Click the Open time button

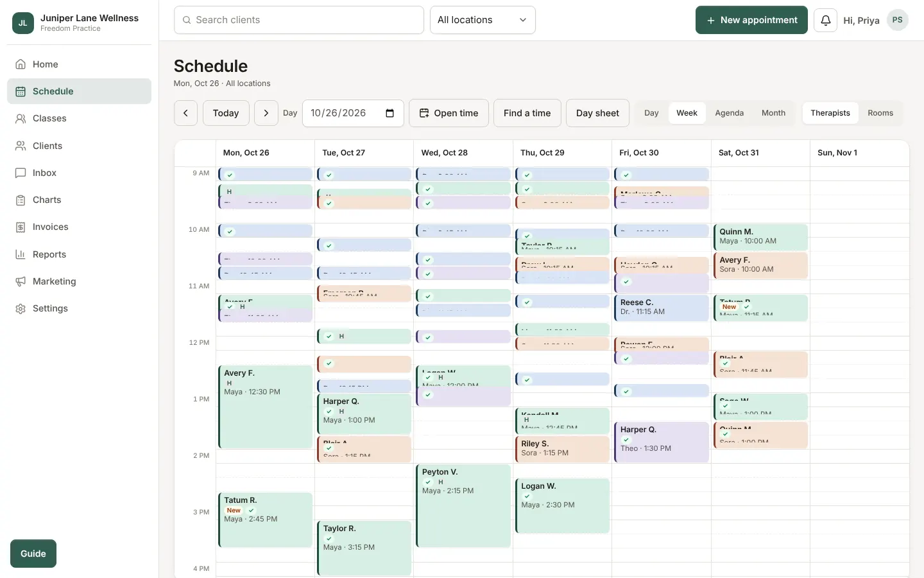pyautogui.click(x=449, y=113)
